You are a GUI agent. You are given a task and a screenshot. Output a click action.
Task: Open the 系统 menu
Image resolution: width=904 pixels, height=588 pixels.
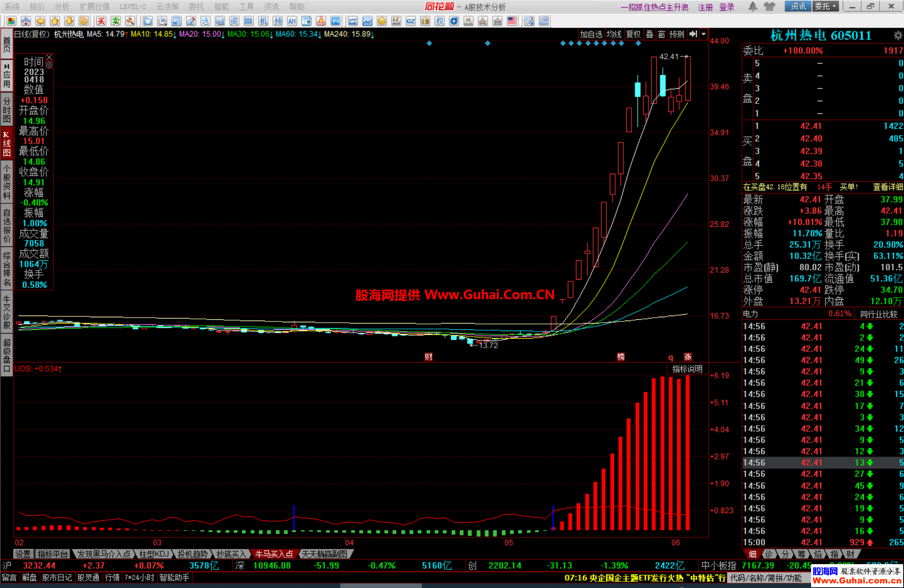[12, 7]
